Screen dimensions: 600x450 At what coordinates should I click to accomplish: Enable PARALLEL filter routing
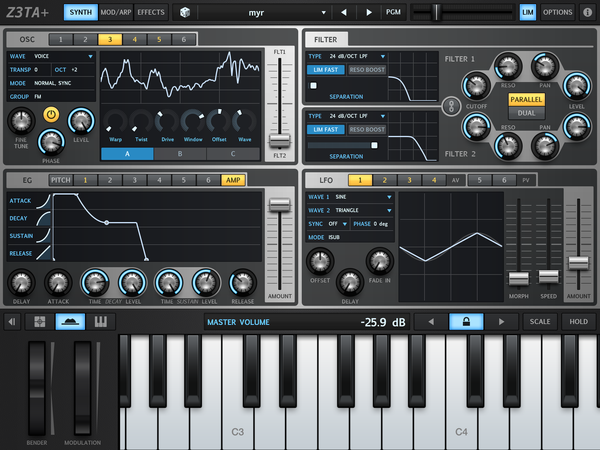coord(527,99)
